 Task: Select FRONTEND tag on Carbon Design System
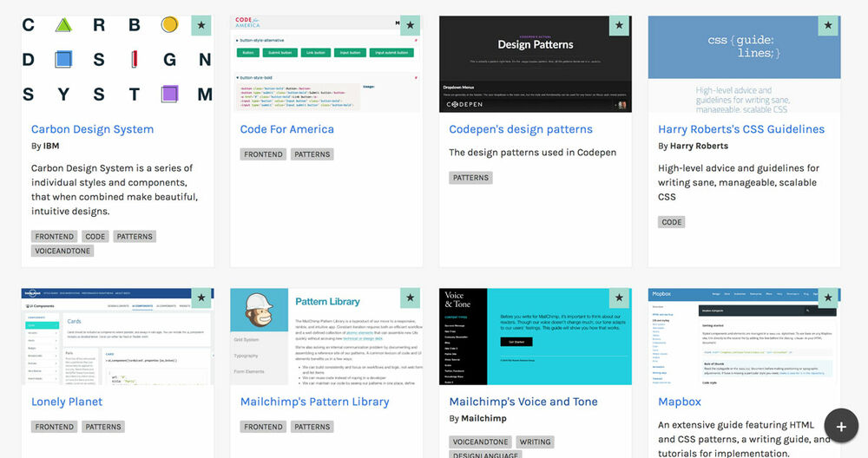click(54, 237)
